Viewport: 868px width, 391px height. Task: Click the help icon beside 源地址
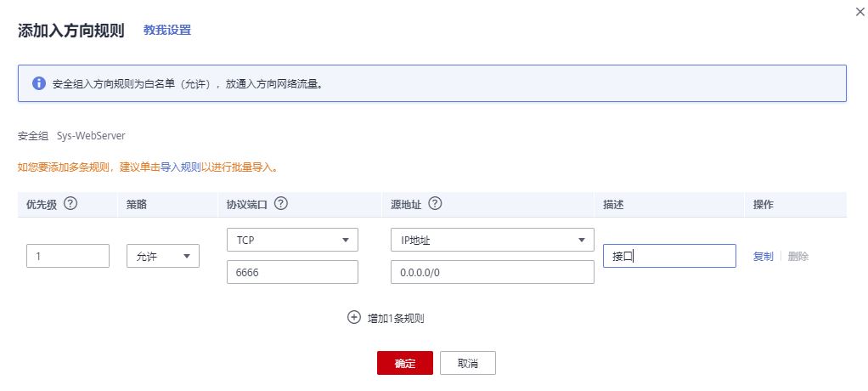pos(435,204)
